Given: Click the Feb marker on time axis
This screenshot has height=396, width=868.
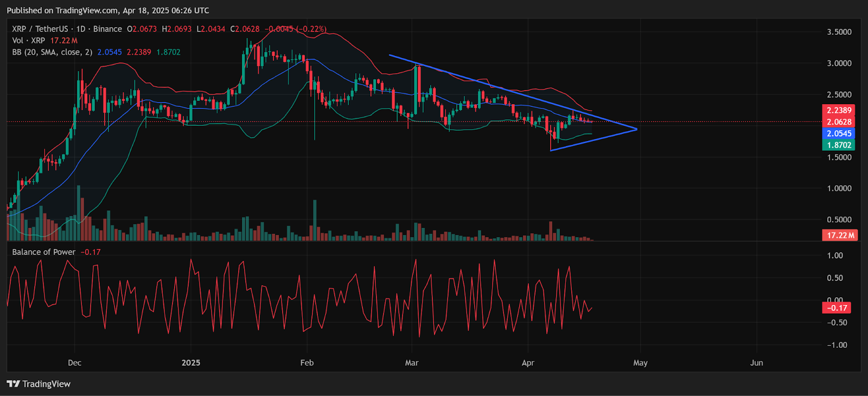Looking at the screenshot, I should (x=307, y=362).
